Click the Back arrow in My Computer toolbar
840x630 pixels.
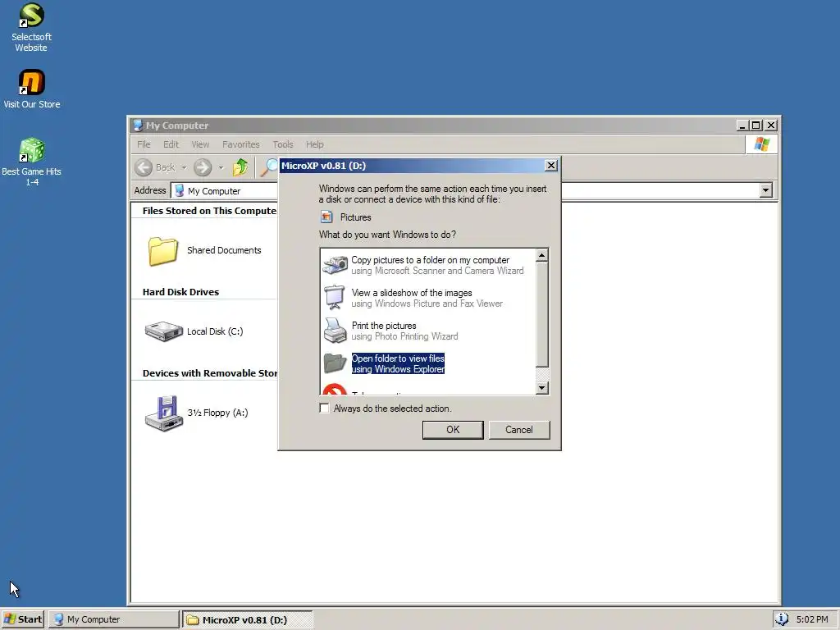pyautogui.click(x=144, y=167)
